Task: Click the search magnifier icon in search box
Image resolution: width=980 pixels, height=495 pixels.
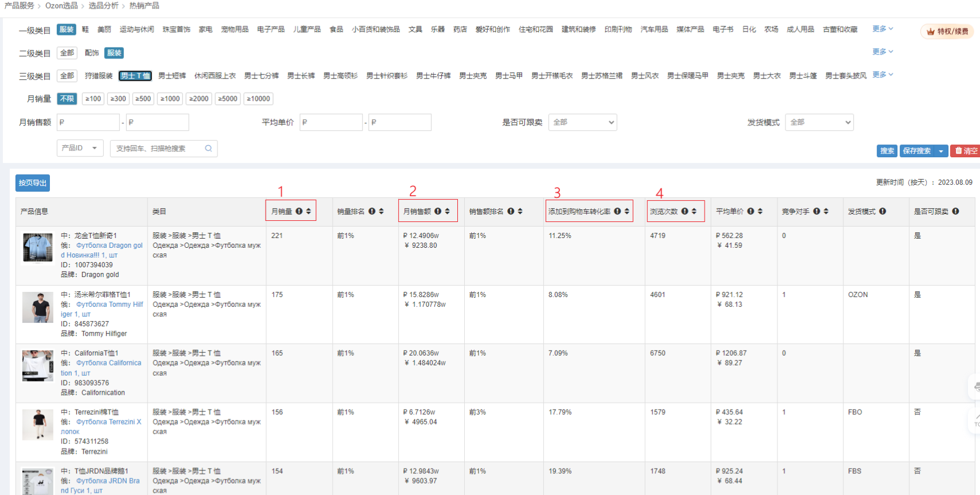Action: (x=208, y=149)
